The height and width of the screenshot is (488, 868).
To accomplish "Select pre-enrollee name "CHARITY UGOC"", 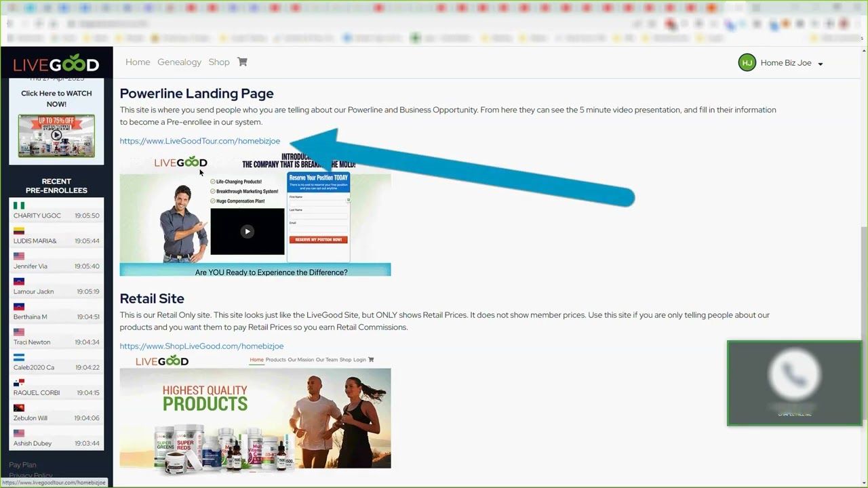I will (37, 216).
